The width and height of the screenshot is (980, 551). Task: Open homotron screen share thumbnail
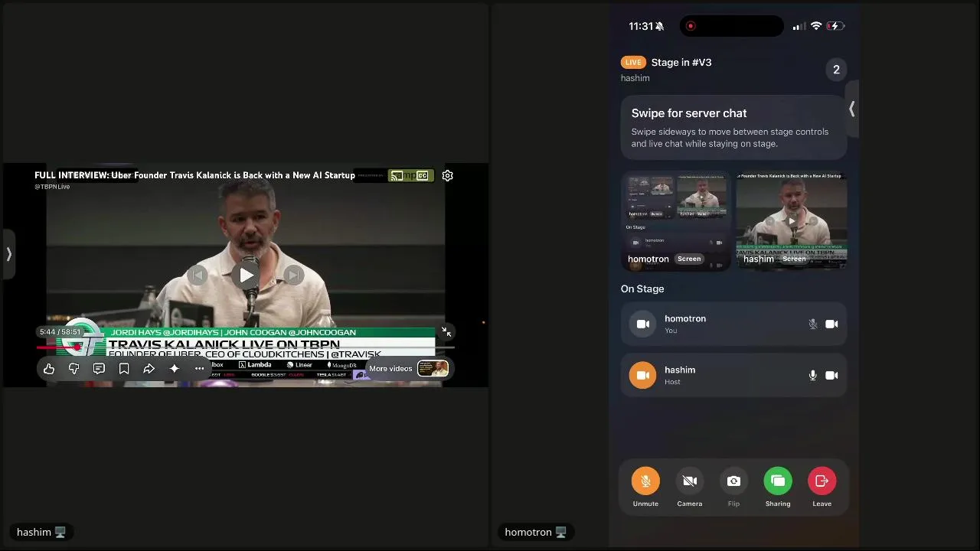[x=676, y=221]
